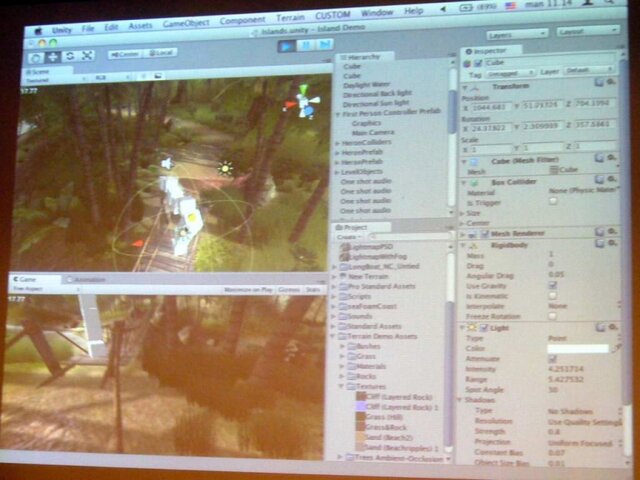The image size is (640, 480).
Task: Open the Component menu
Action: pyautogui.click(x=242, y=20)
